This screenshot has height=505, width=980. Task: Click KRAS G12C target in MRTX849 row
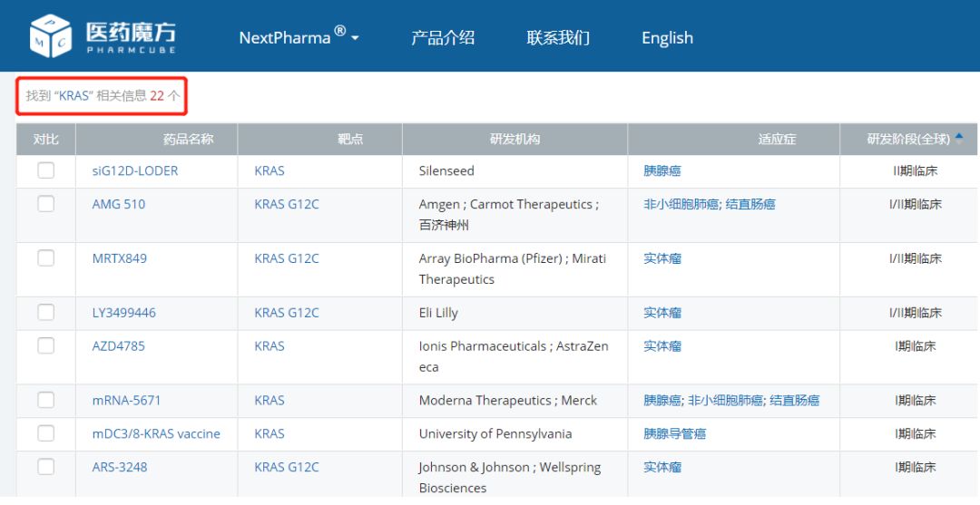(286, 258)
